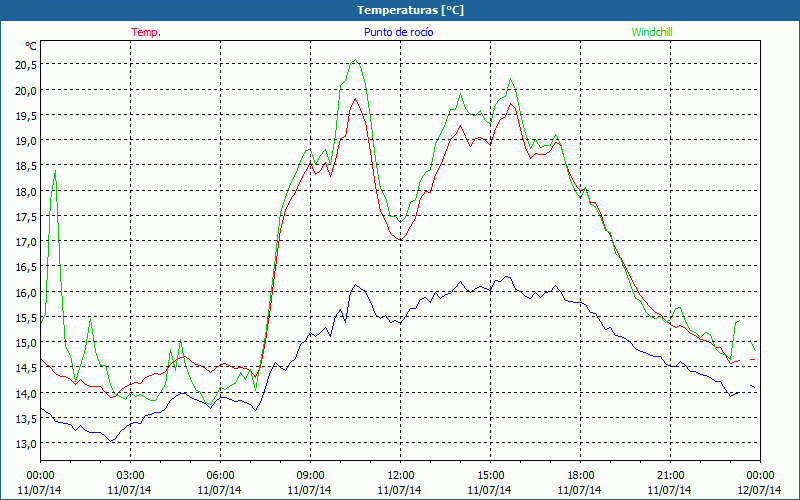Click the 17,0 y-axis value

tap(25, 242)
